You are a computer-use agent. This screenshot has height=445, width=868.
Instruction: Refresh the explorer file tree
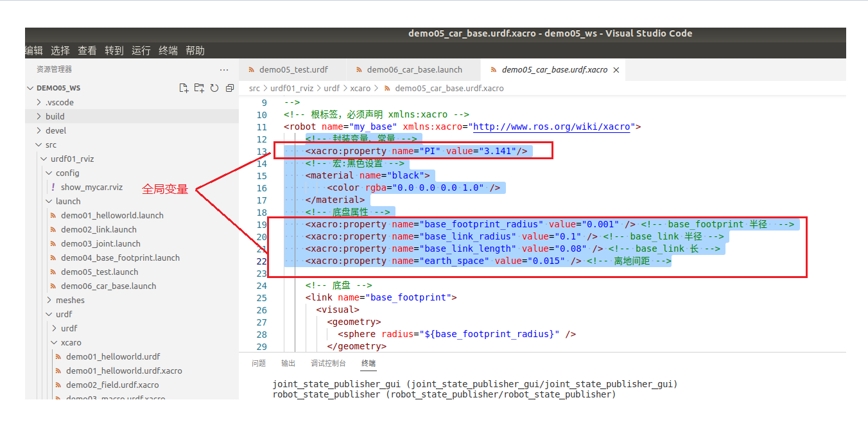214,87
